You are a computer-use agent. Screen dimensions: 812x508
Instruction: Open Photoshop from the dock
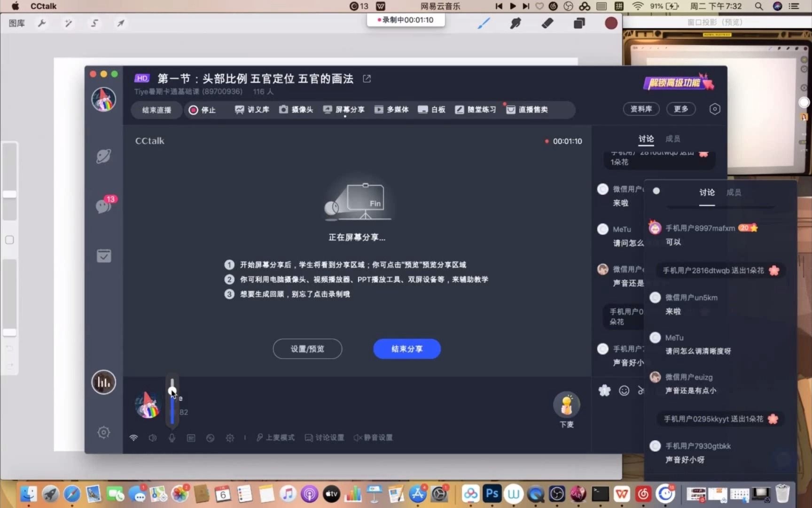[x=492, y=493]
